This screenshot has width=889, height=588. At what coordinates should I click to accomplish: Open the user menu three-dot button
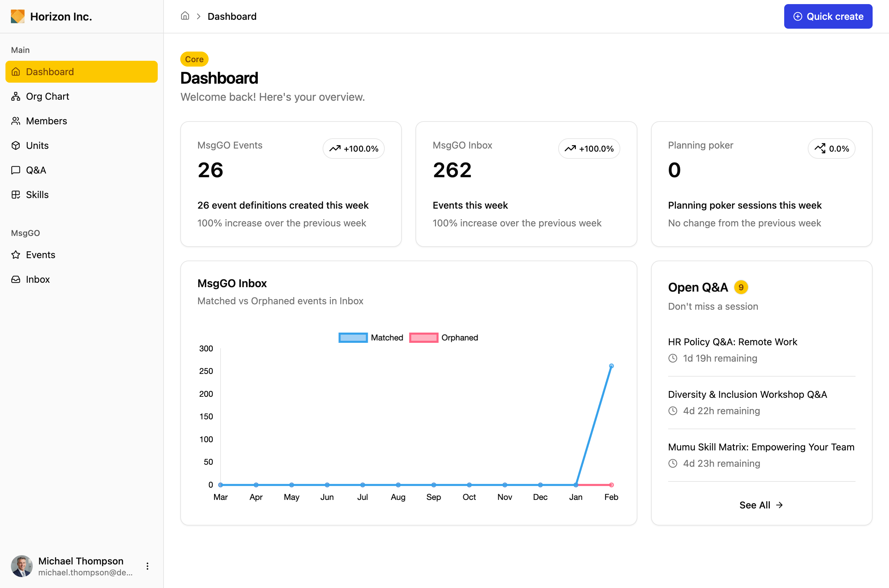147,566
